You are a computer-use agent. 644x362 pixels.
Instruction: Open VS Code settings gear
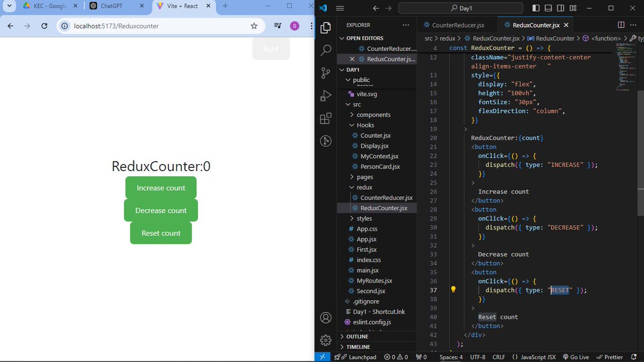point(325,340)
